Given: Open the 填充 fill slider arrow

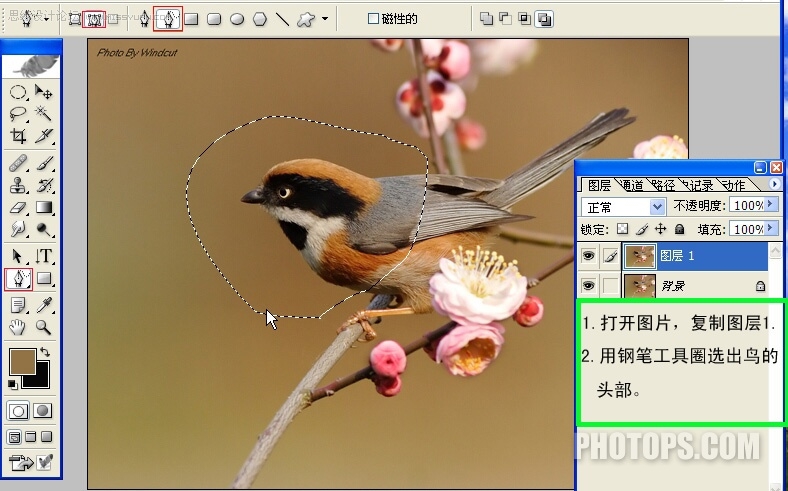Looking at the screenshot, I should click(x=770, y=229).
